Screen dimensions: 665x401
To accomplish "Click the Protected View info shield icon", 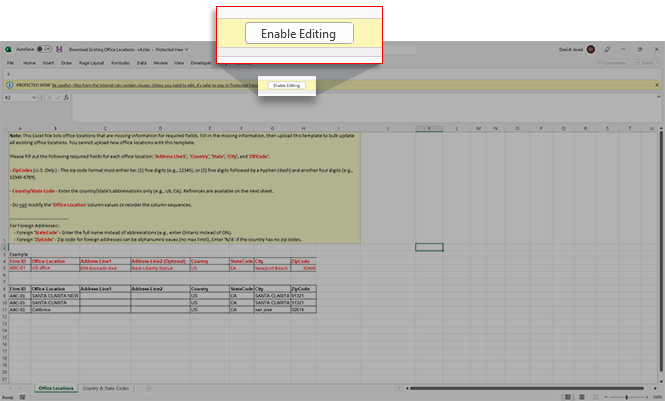I will coord(9,85).
